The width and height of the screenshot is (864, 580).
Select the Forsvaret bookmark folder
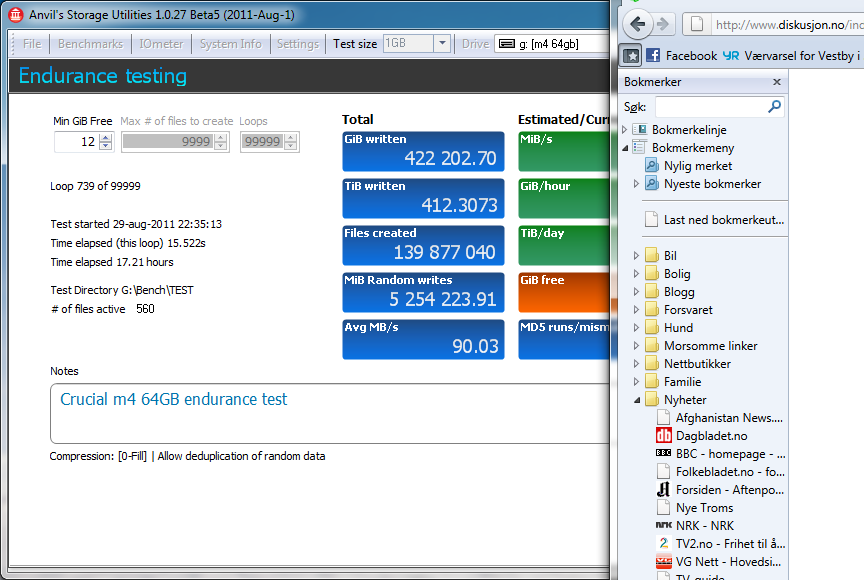point(679,310)
